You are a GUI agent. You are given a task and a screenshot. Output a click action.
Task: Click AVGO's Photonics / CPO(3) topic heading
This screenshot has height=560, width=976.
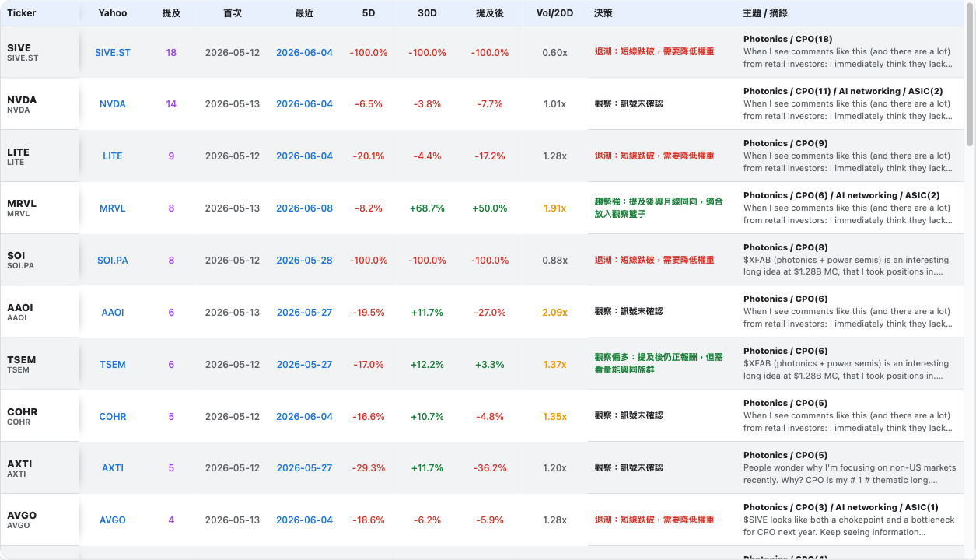tap(841, 507)
